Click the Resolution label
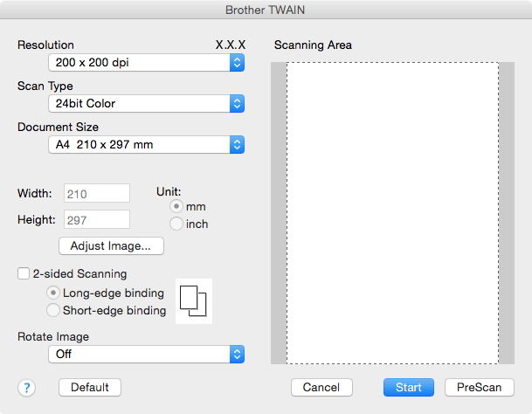This screenshot has width=532, height=414. tap(45, 45)
